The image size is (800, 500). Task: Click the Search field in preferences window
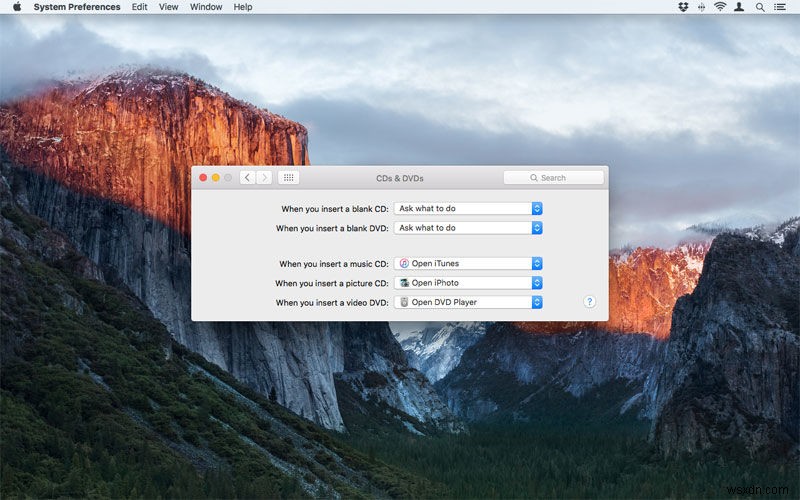click(554, 178)
